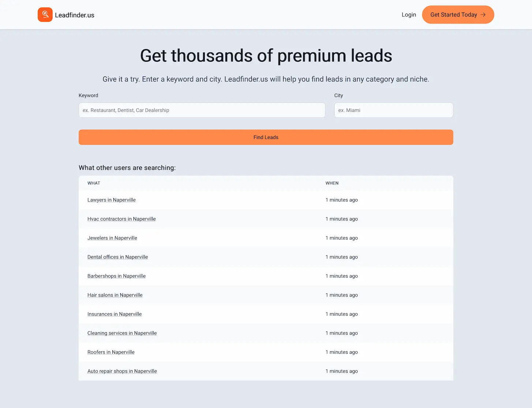This screenshot has width=532, height=408.
Task: Click the Find Leads button
Action: click(266, 137)
